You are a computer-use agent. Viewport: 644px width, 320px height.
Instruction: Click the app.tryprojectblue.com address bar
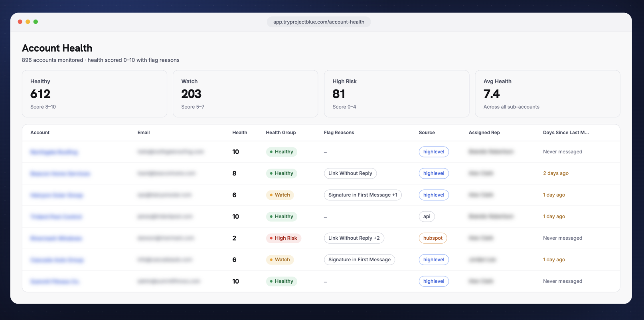tap(318, 22)
